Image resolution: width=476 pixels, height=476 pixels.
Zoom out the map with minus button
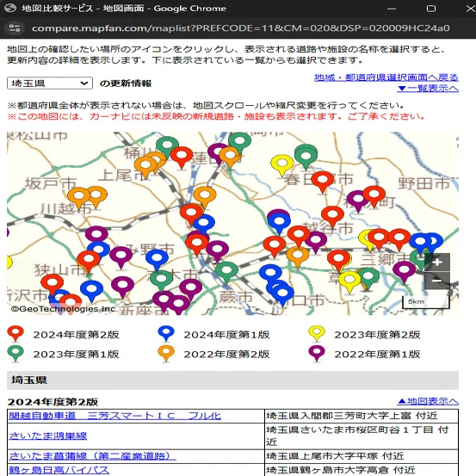coord(437,281)
